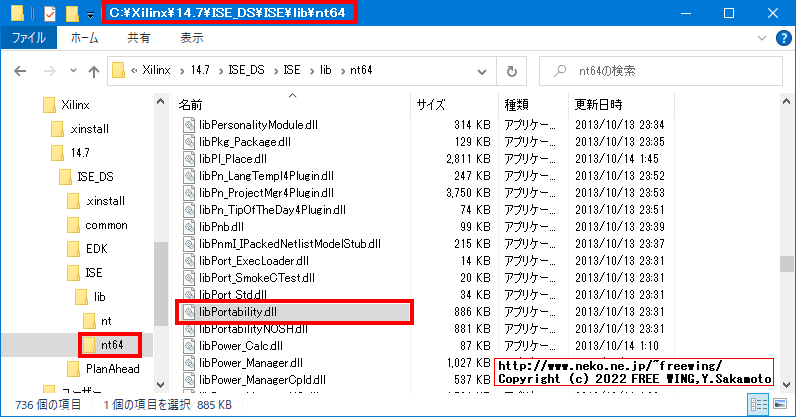Select libPersonalityModule.dll file icon
Image resolution: width=796 pixels, height=417 pixels.
(189, 125)
